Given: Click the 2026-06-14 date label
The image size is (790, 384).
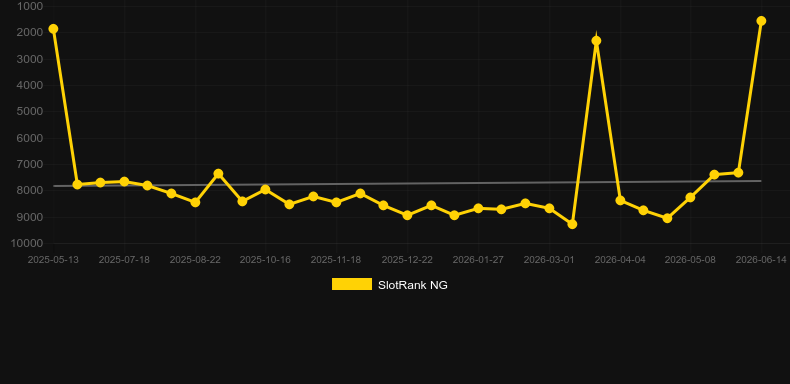Looking at the screenshot, I should [761, 260].
